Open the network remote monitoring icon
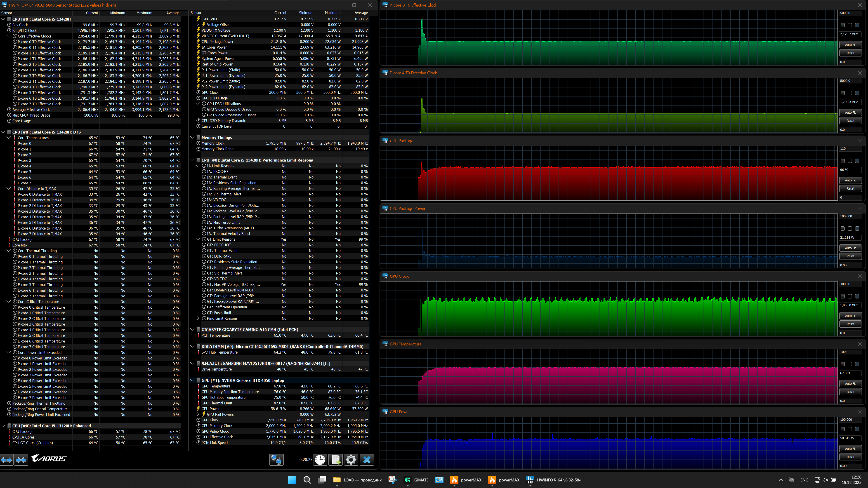Screen dimensions: 868x488 pyautogui.click(x=276, y=460)
